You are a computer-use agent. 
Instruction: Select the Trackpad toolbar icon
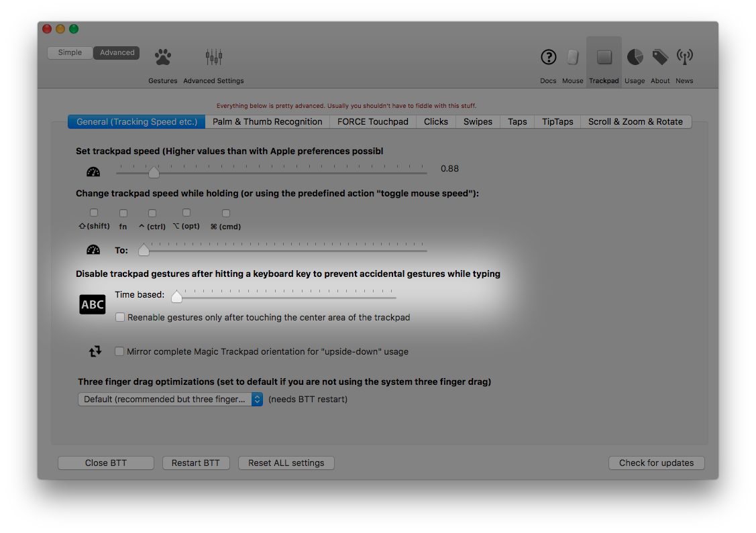click(x=604, y=58)
